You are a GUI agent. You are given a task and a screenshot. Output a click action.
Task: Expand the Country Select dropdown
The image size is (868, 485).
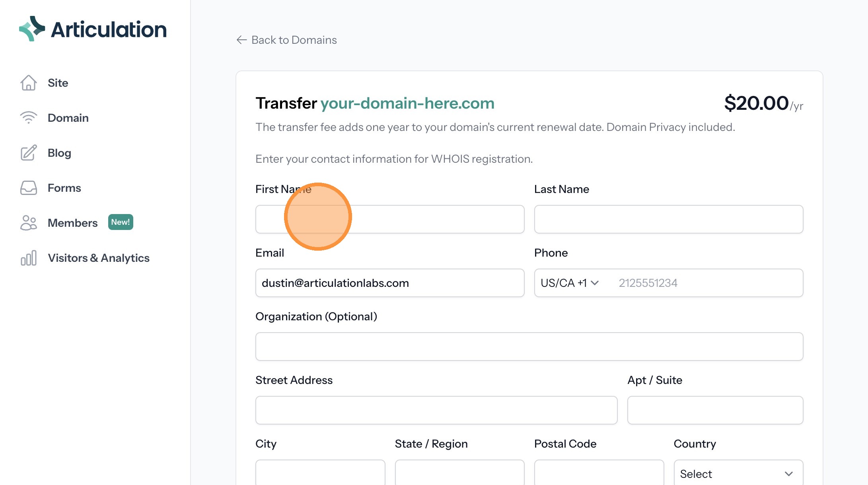click(x=738, y=473)
